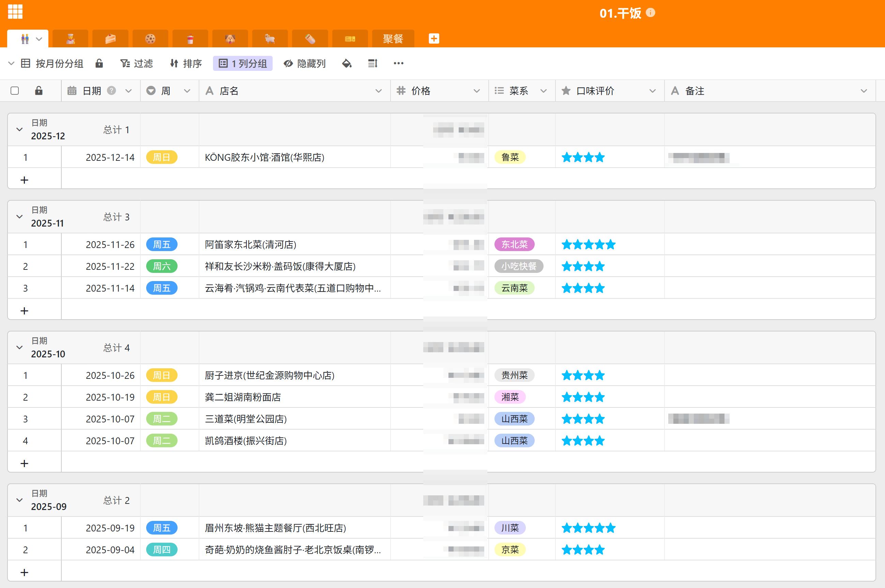Click the help icon next to 日期 header
This screenshot has height=588, width=885.
click(x=111, y=91)
